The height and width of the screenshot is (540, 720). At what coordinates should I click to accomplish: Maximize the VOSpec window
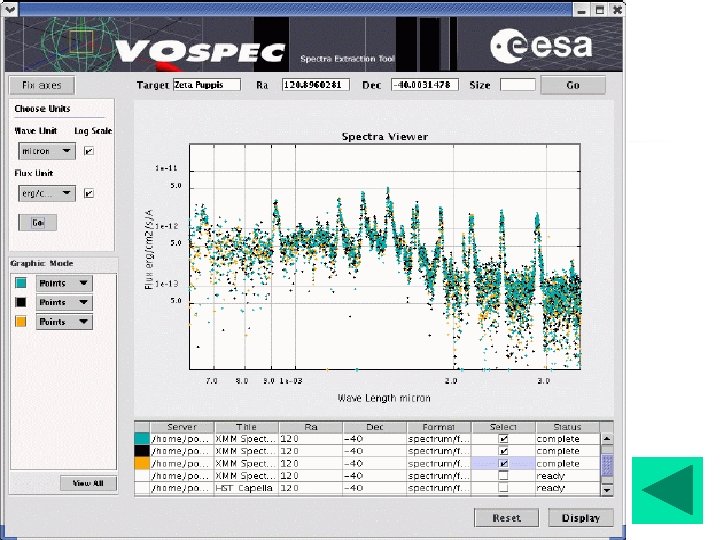click(599, 10)
